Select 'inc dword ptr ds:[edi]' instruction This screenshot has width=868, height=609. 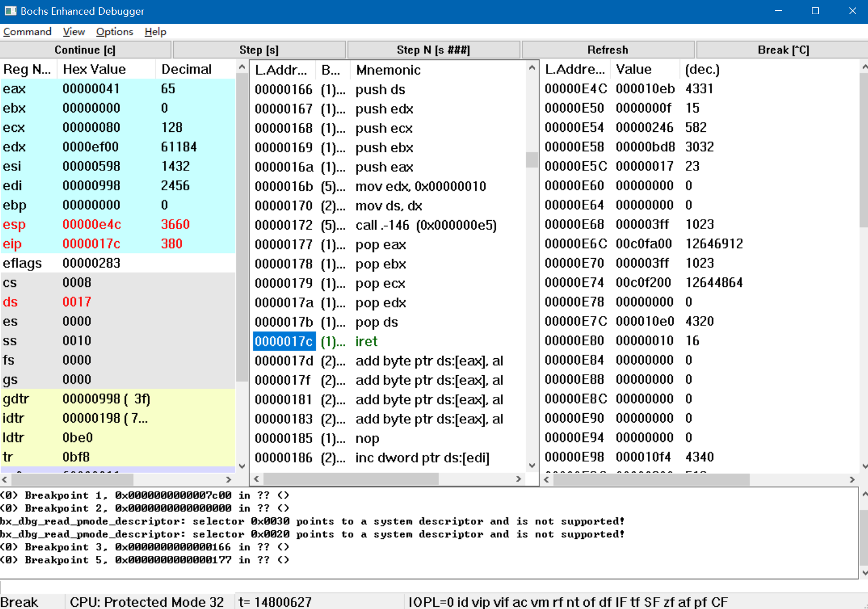(389, 458)
